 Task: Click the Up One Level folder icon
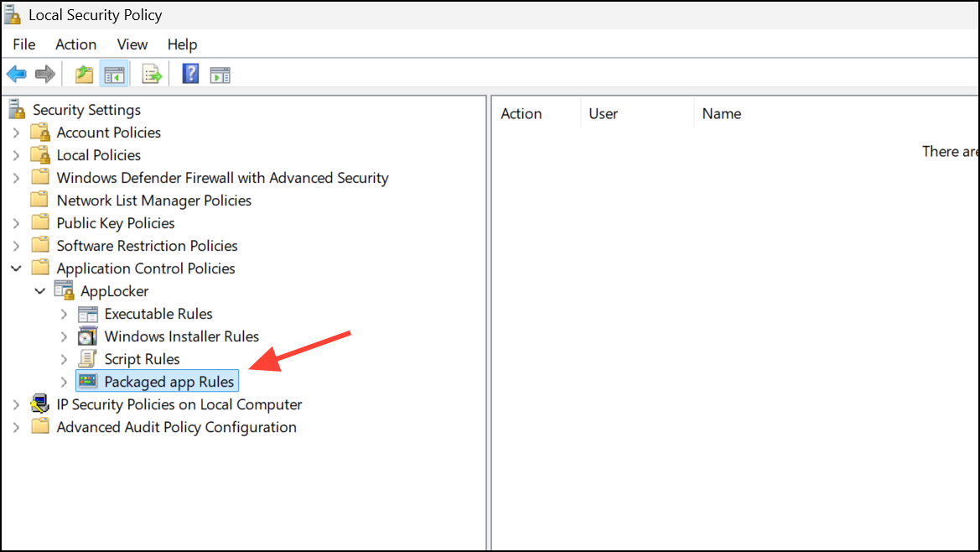pos(84,75)
